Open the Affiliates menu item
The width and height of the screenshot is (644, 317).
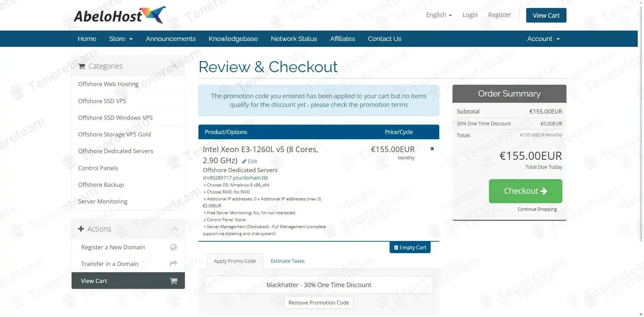point(342,39)
